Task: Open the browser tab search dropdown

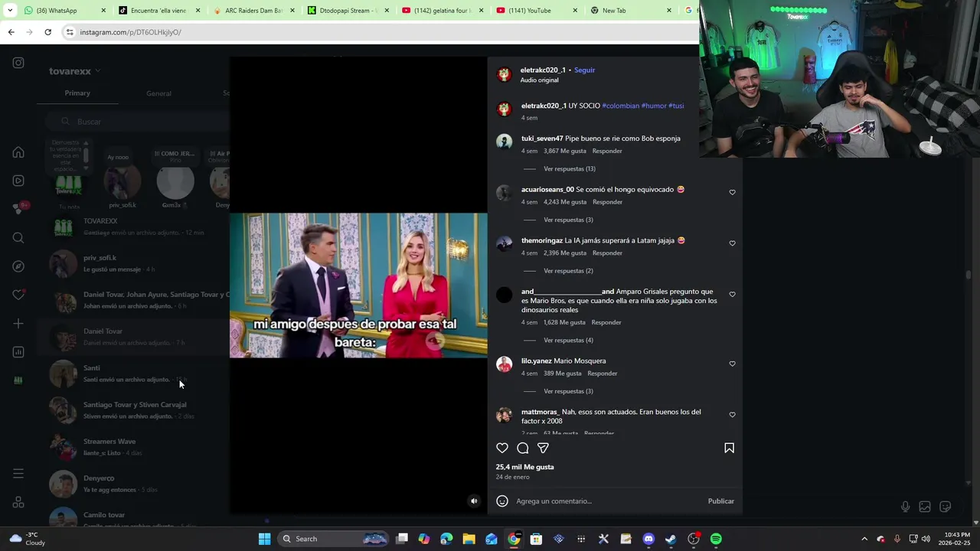Action: point(9,11)
